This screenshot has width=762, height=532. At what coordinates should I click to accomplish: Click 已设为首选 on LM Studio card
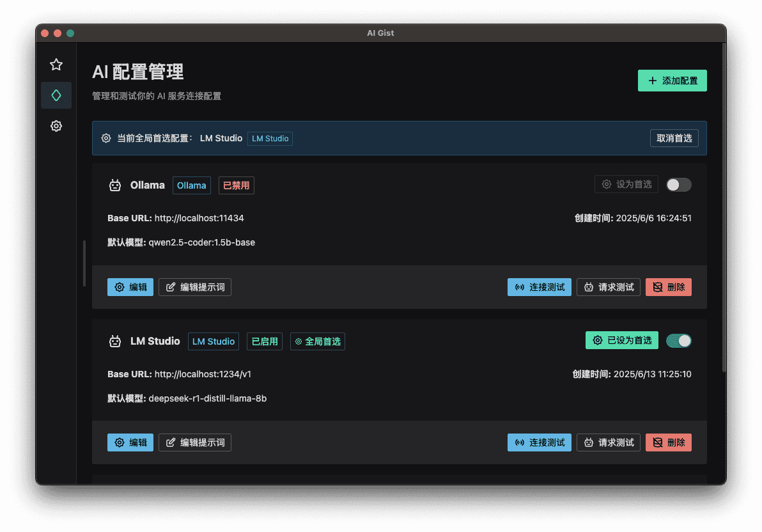pyautogui.click(x=621, y=340)
